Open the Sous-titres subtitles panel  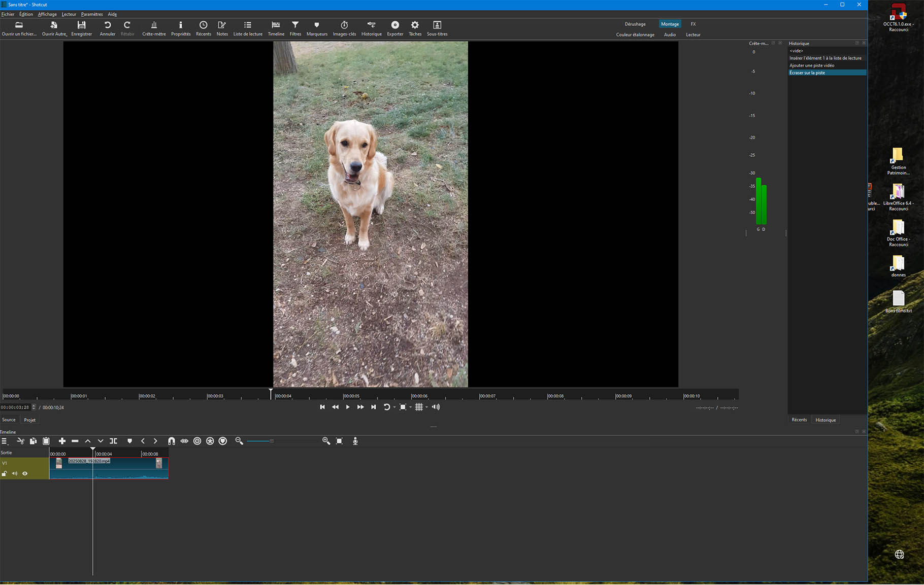pos(437,28)
